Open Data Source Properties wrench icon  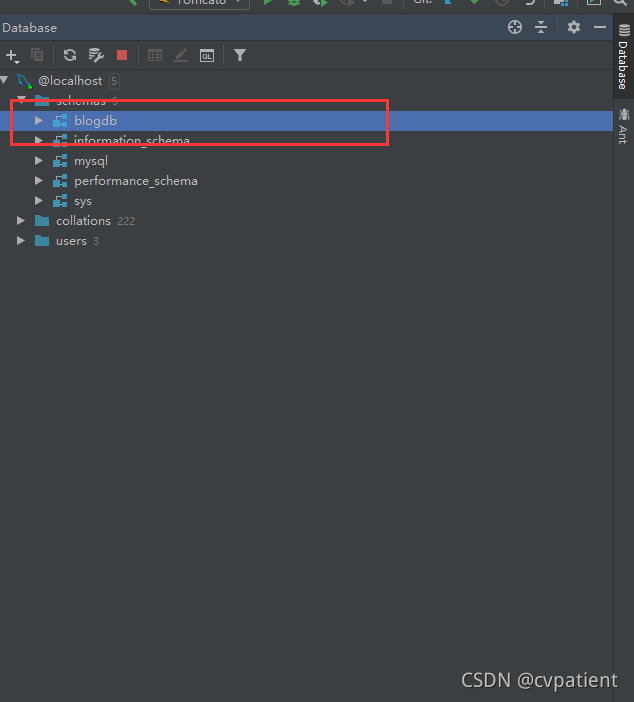click(96, 55)
